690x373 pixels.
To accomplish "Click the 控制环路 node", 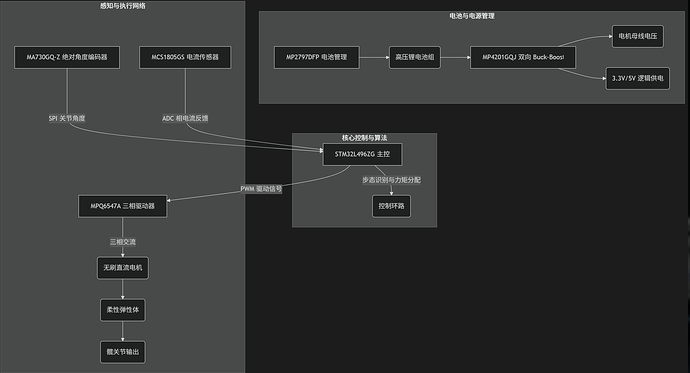I will pos(391,206).
